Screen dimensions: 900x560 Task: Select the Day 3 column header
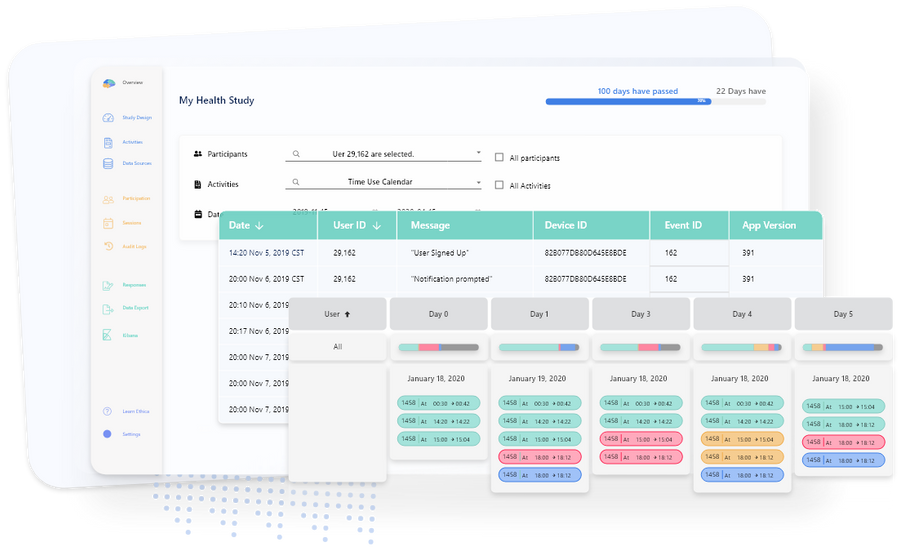(x=640, y=314)
